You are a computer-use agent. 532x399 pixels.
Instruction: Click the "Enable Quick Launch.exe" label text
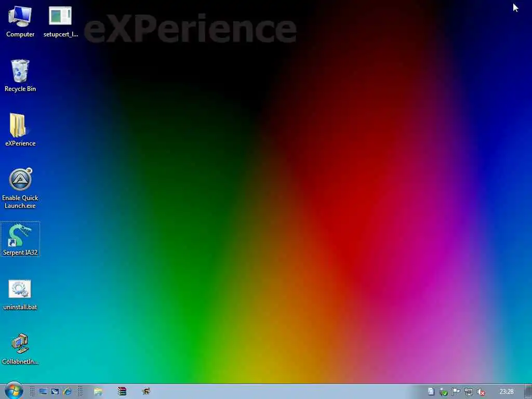tap(20, 202)
